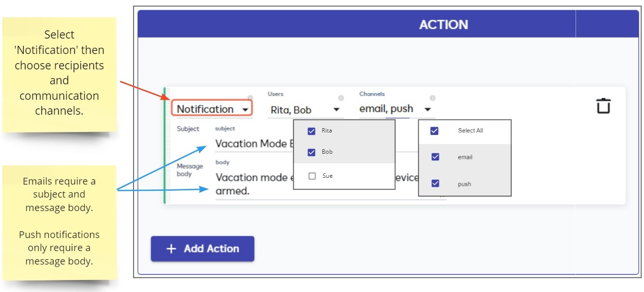Select the Sue option row

click(x=344, y=176)
